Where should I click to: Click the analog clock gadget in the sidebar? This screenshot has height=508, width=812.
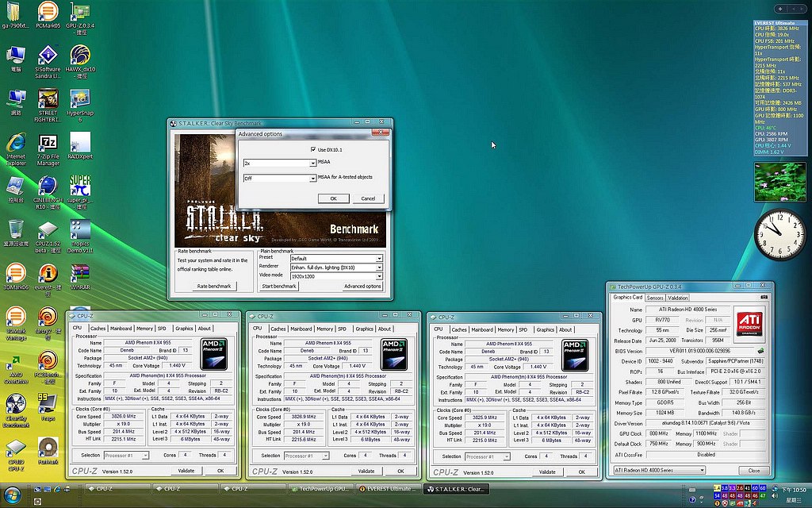coord(779,234)
